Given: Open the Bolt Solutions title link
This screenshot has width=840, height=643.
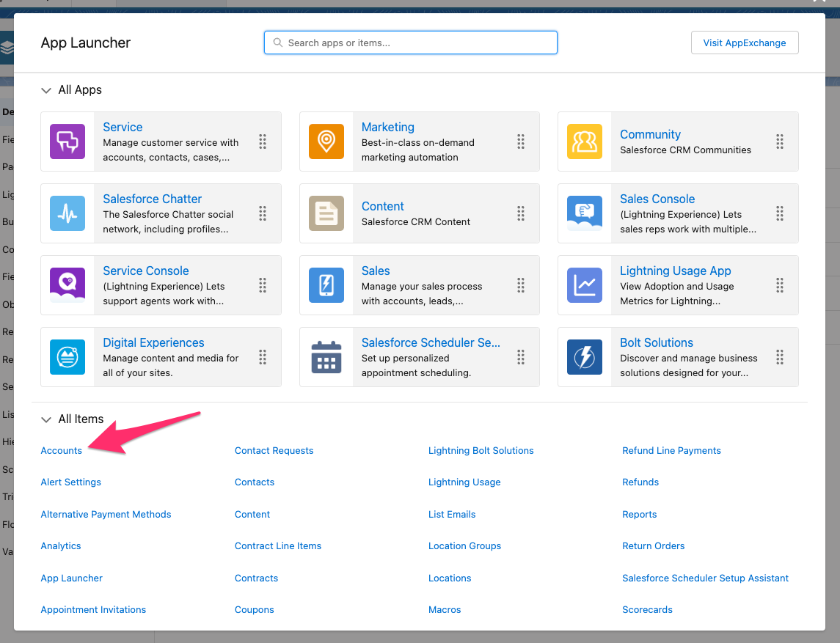Looking at the screenshot, I should click(657, 342).
